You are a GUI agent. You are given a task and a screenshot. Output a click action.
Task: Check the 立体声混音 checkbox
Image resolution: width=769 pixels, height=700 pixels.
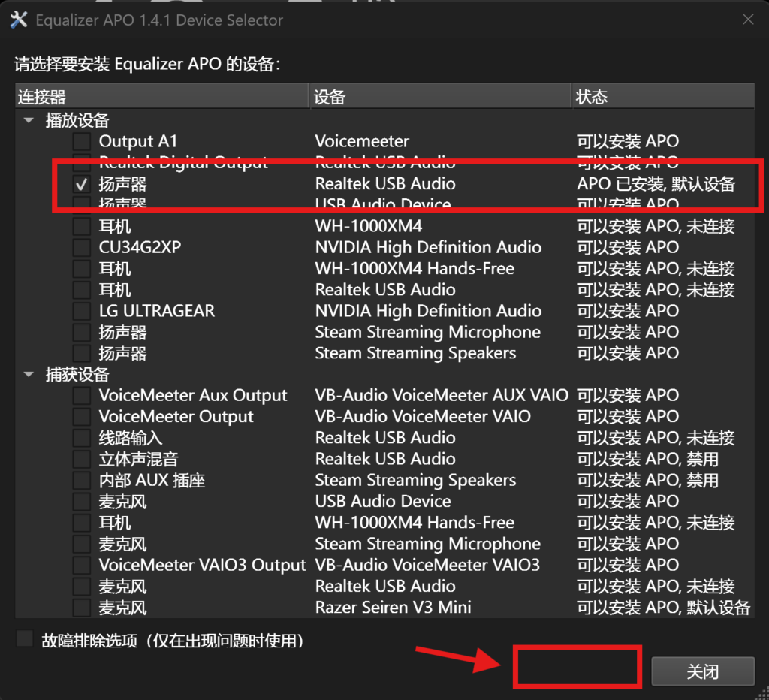(81, 459)
